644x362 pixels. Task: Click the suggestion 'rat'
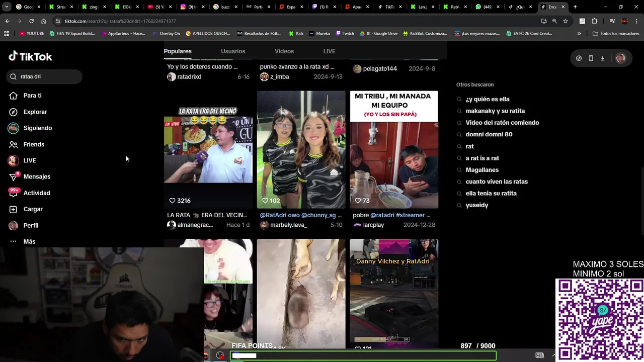(x=469, y=146)
